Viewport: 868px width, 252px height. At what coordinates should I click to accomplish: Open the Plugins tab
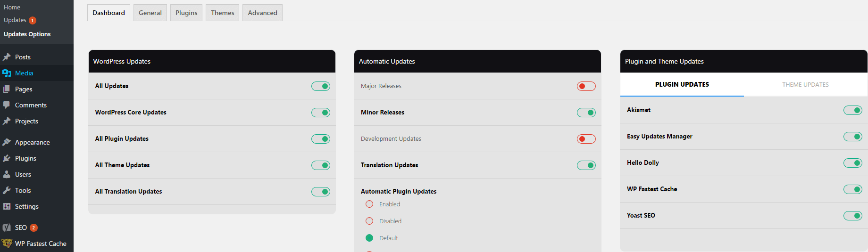click(186, 13)
